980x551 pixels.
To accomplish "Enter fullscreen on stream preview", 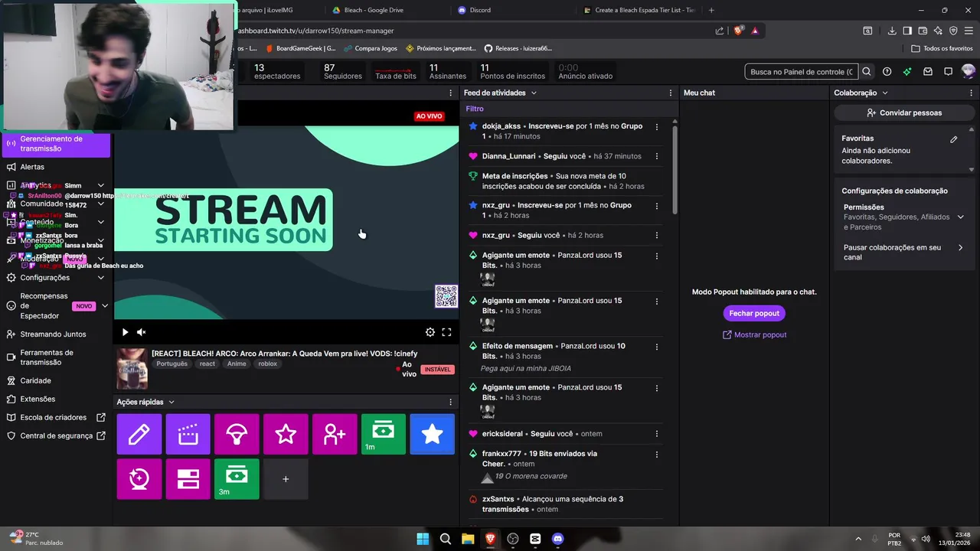I will pos(446,332).
